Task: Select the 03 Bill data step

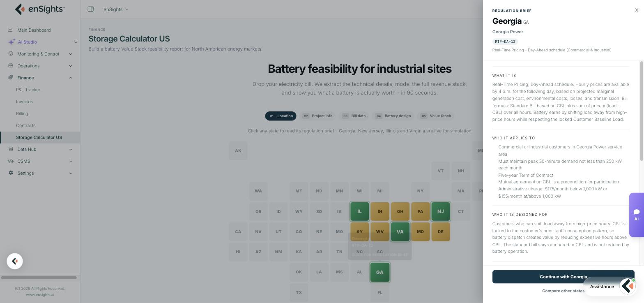Action: tap(354, 116)
